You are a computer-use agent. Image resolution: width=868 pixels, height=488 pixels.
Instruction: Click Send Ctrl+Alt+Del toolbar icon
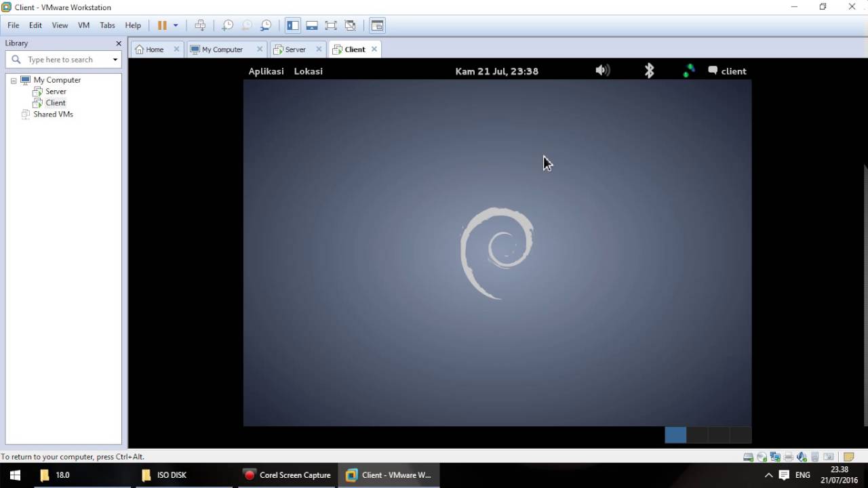click(x=200, y=25)
